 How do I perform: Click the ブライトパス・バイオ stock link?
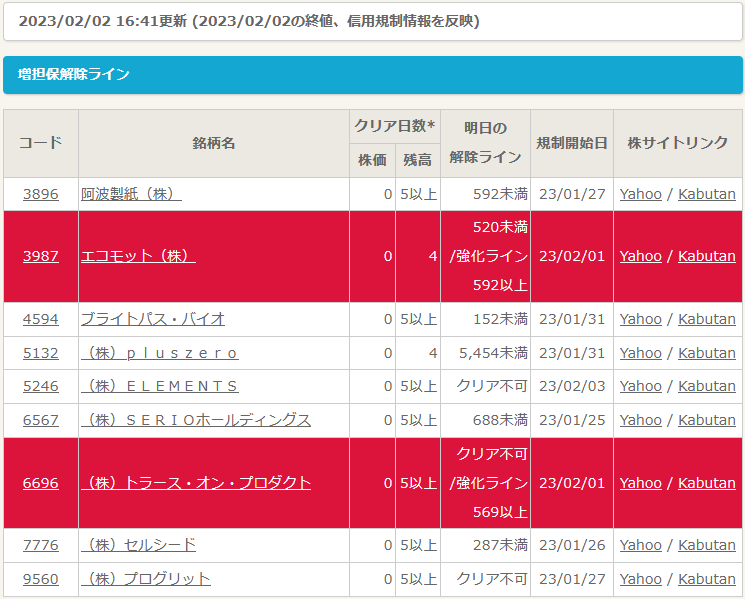(153, 319)
